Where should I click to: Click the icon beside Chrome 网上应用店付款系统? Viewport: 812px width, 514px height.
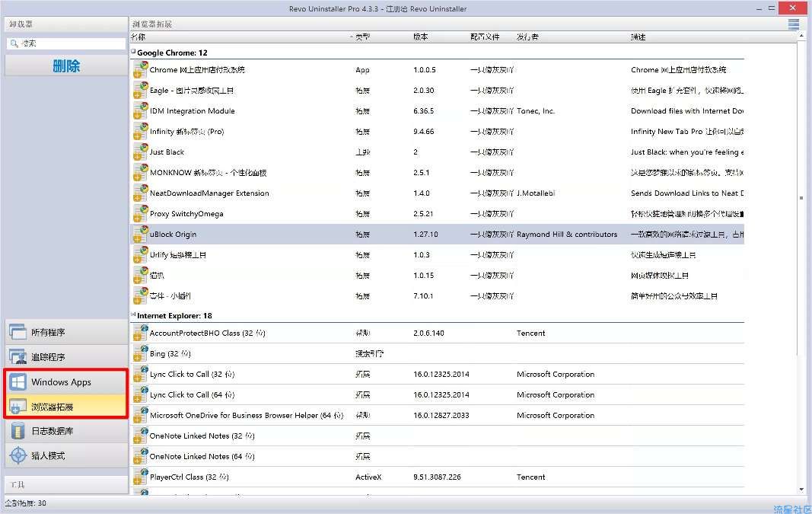coord(140,70)
